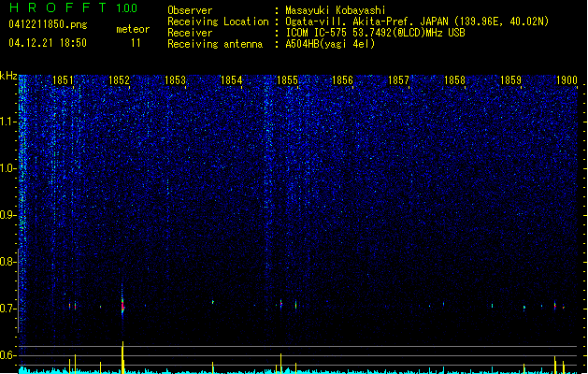Click the HROFFT 1.0.0 title text
The height and width of the screenshot is (374, 588).
(x=73, y=7)
